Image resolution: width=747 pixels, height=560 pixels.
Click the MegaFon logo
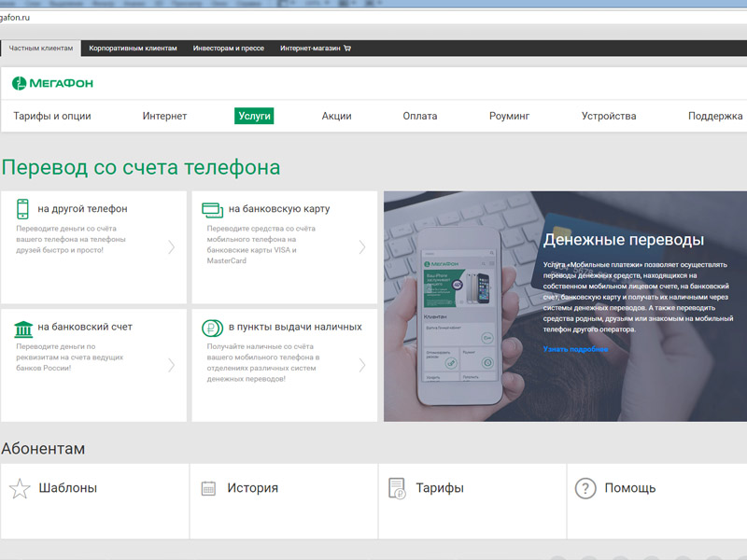point(52,83)
